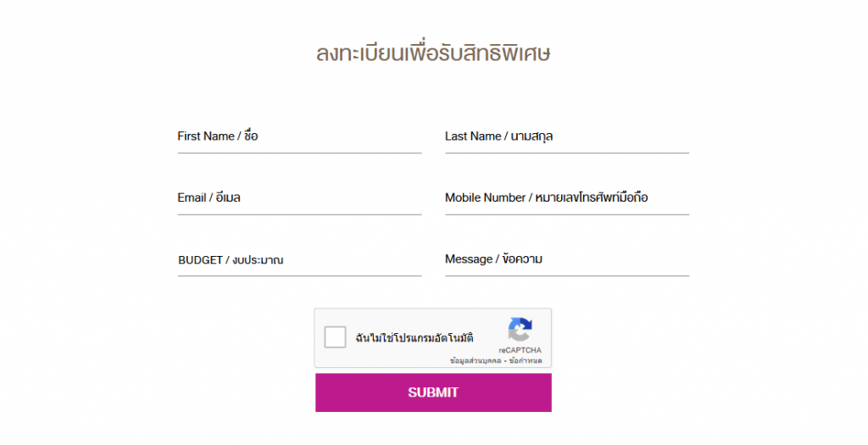Viewport: 868px width, 445px height.
Task: Click the Thai text 'หมายเลขโทรศัพท์มือถือ' placeholder
Action: pos(591,197)
